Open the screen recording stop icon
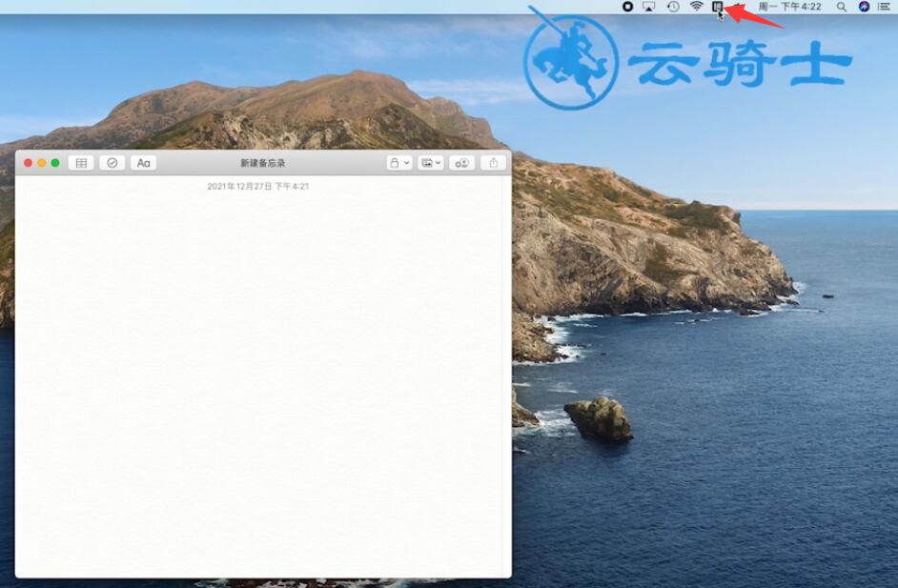 pyautogui.click(x=627, y=7)
